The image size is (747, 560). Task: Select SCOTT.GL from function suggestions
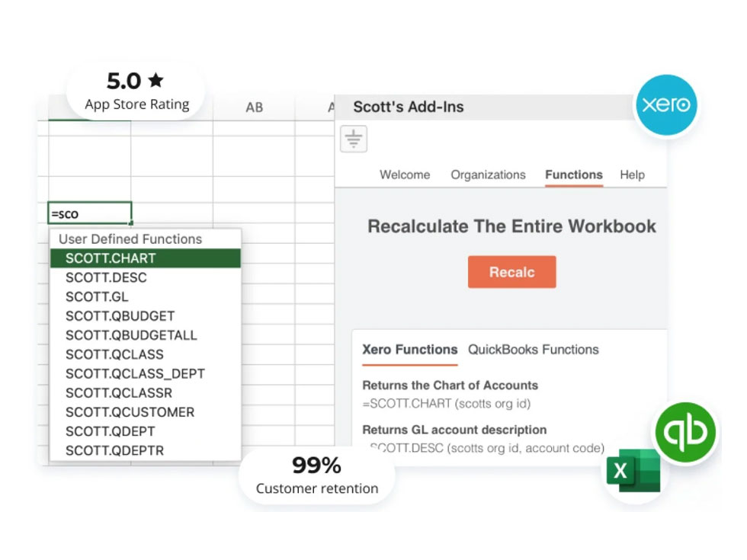click(x=97, y=296)
